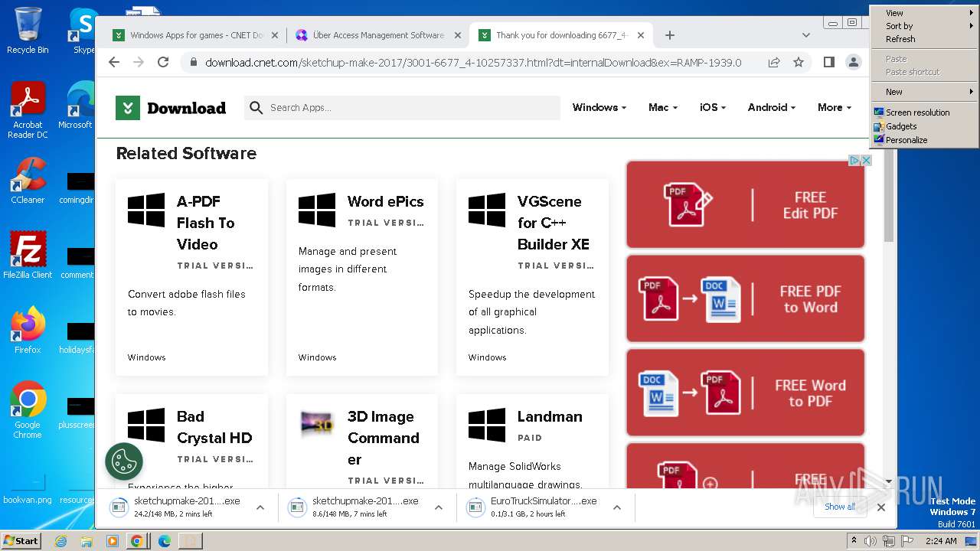Close the ad with the X icon
The height and width of the screenshot is (551, 980).
pos(867,160)
